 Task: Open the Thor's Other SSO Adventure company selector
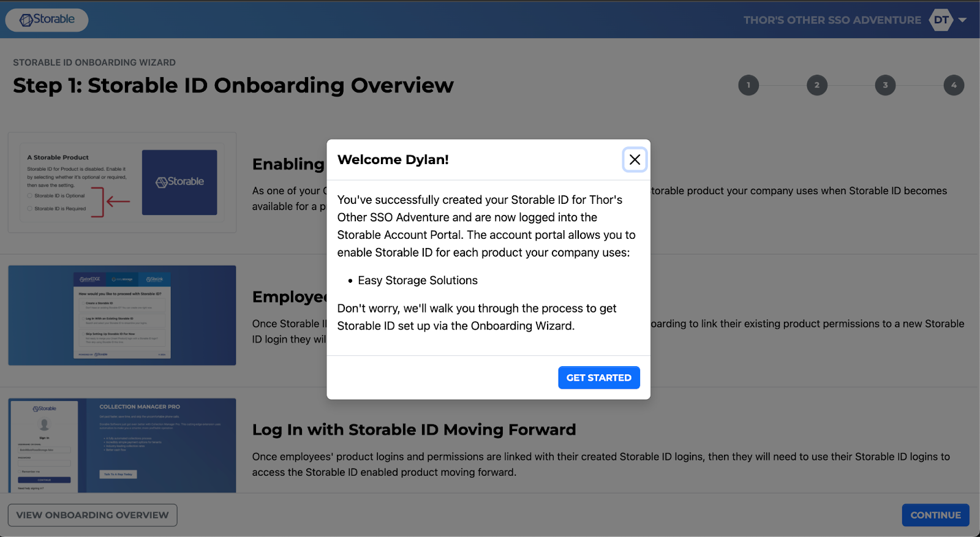click(832, 20)
